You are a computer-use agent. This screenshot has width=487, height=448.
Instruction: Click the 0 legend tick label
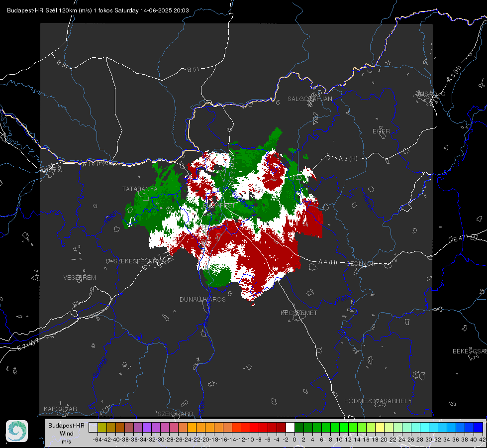click(294, 440)
